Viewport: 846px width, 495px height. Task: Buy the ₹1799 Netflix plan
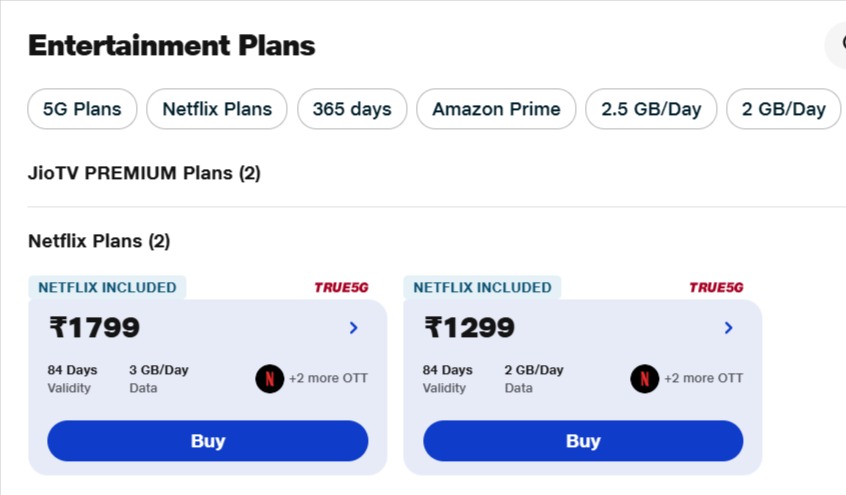pyautogui.click(x=208, y=441)
